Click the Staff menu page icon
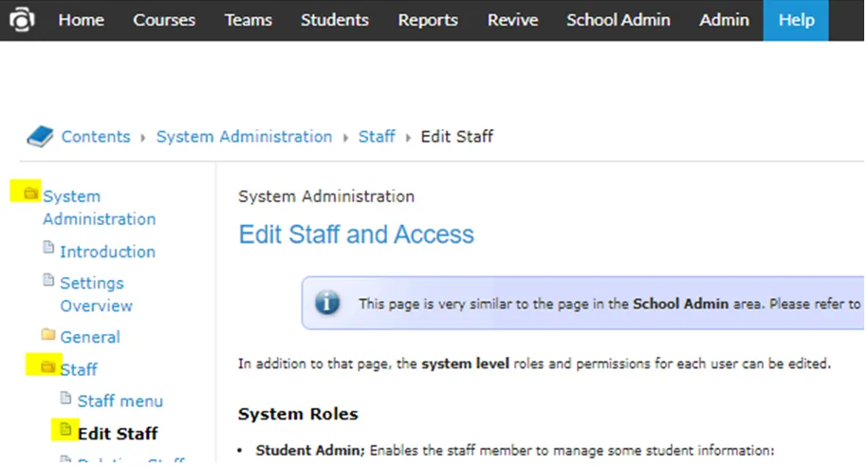The height and width of the screenshot is (468, 868). click(x=65, y=398)
